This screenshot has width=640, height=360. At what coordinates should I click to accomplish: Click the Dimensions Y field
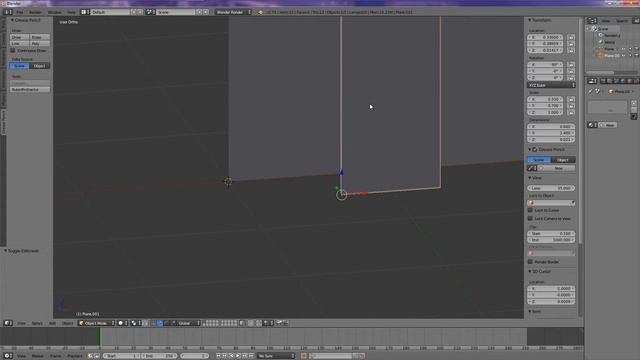551,133
